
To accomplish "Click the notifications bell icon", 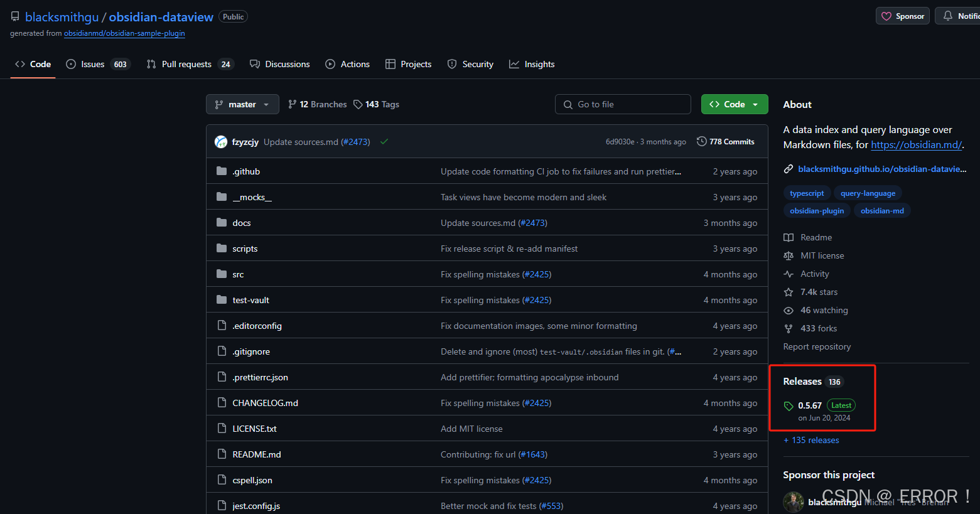I will coord(948,16).
